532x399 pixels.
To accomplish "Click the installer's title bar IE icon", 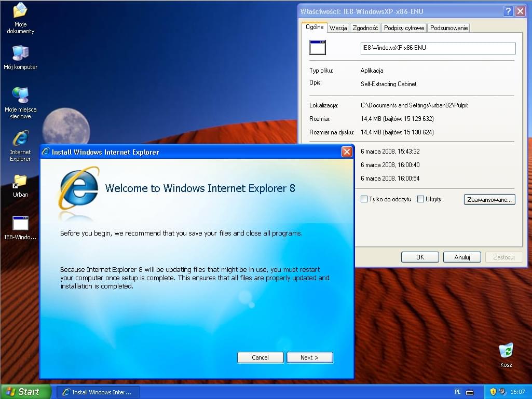I will (x=46, y=152).
